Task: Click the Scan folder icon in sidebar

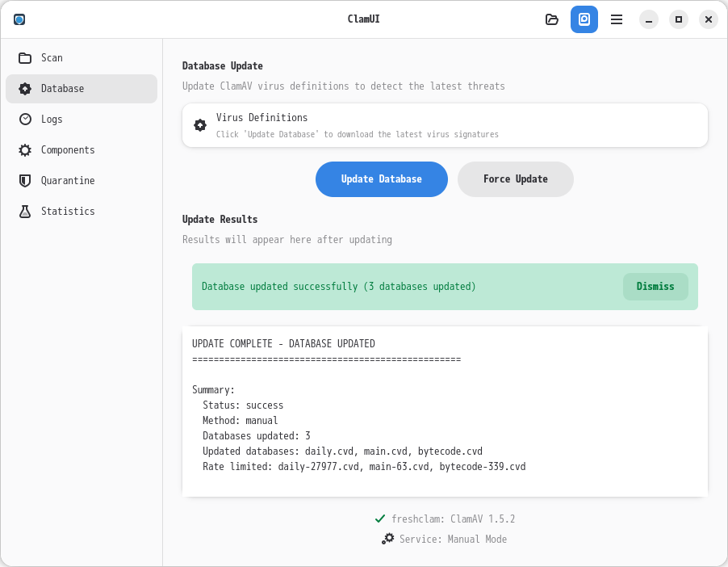Action: (25, 58)
